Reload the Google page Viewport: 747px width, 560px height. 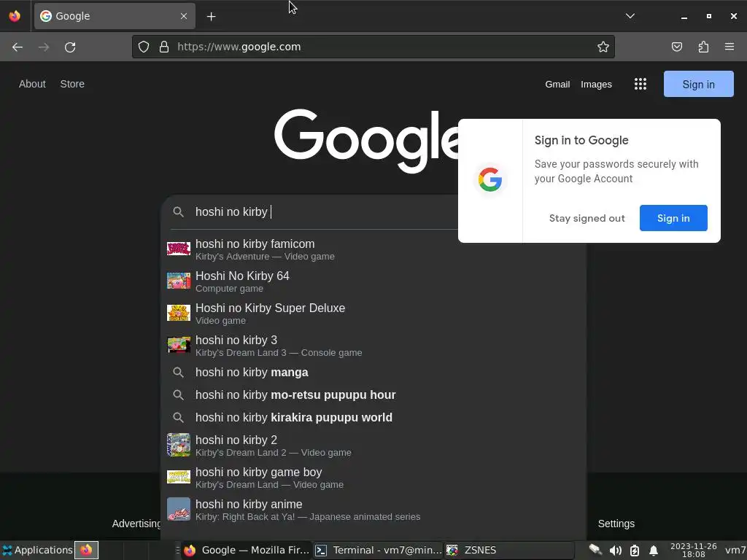70,47
